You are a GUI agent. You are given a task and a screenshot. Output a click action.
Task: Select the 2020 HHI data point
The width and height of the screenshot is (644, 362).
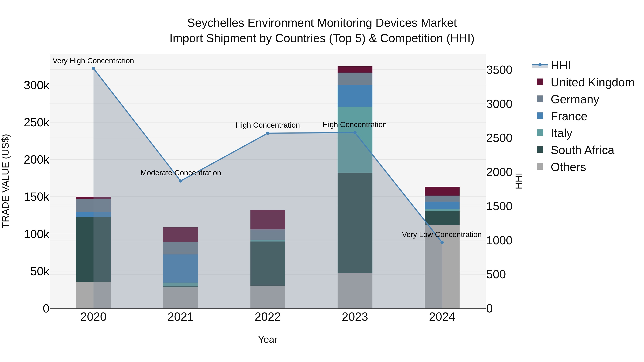point(94,68)
